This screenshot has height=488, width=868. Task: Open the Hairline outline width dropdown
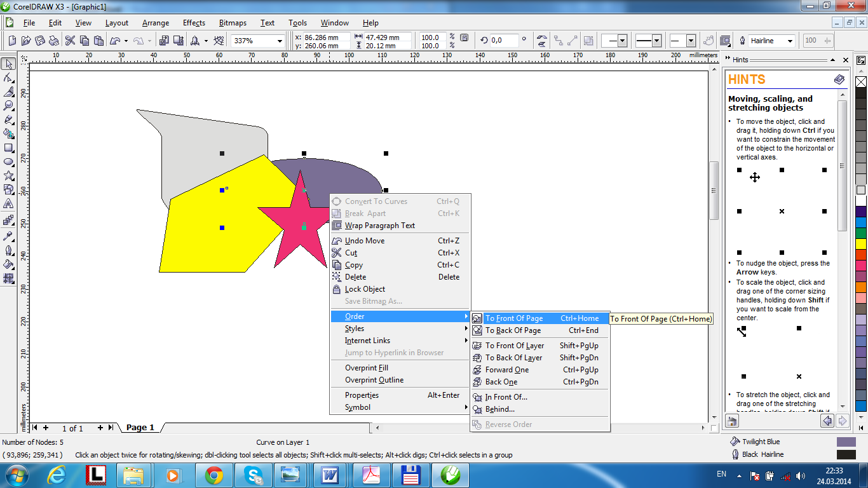[790, 41]
